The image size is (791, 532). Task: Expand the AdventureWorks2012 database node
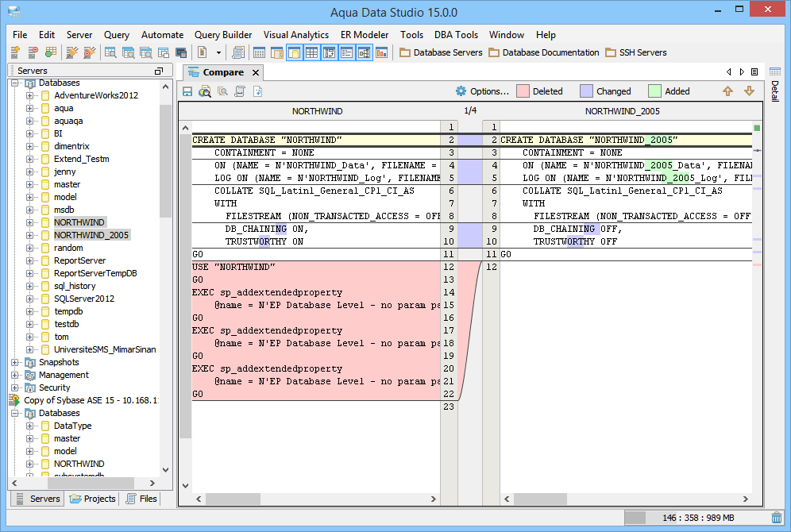point(29,95)
